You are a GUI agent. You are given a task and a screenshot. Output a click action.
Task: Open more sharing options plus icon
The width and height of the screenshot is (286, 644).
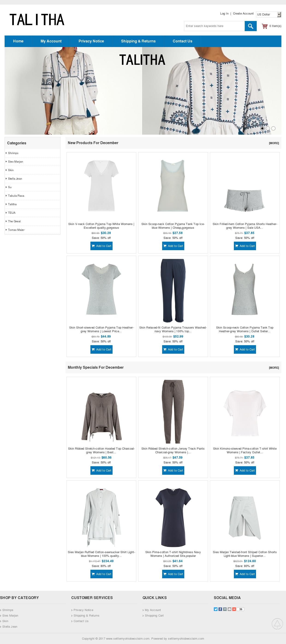pos(234,609)
